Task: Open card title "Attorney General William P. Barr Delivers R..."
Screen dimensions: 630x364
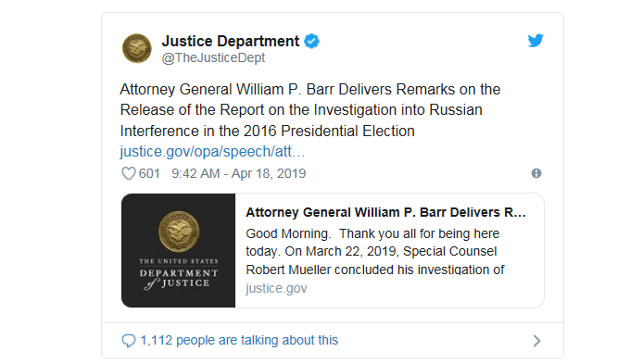Action: pyautogui.click(x=385, y=212)
